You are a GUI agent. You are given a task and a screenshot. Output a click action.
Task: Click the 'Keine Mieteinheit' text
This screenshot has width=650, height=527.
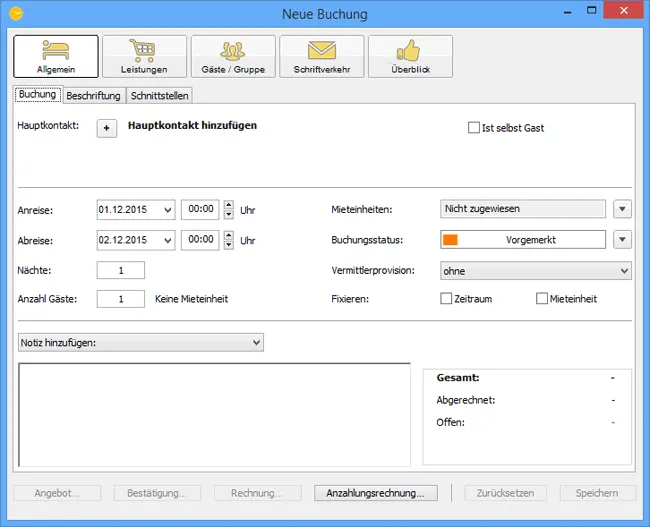(x=192, y=299)
